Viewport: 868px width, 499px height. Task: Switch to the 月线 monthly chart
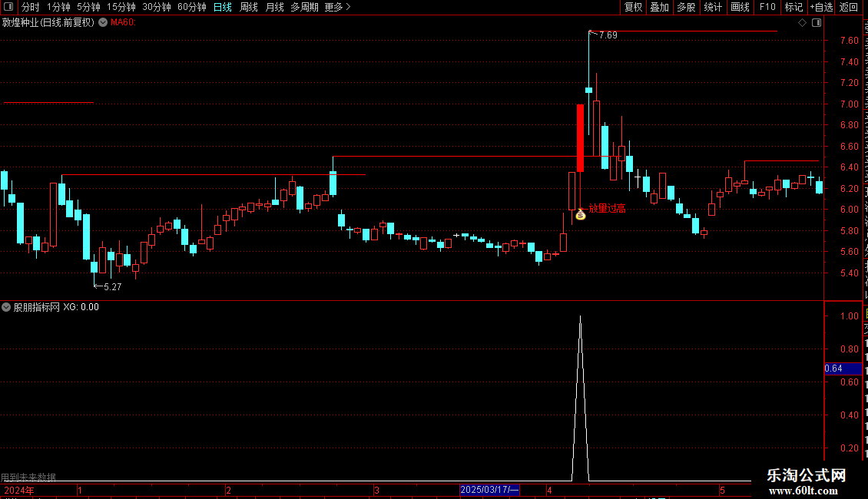pyautogui.click(x=274, y=7)
